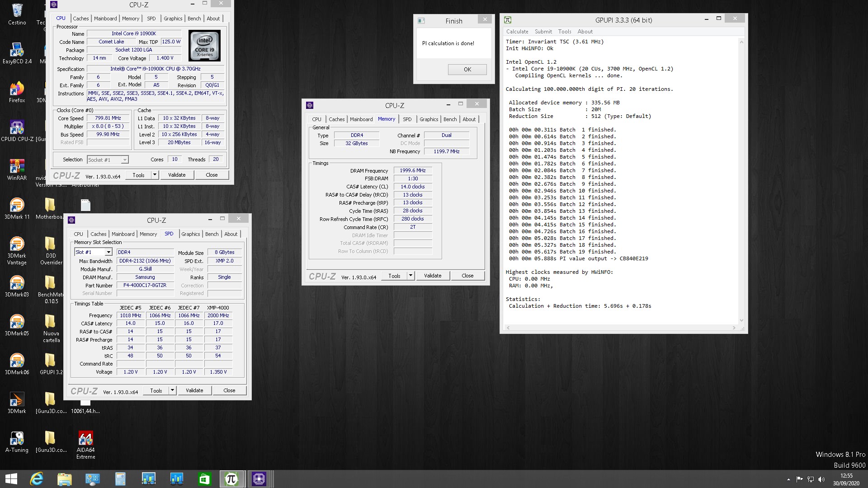Open D3D Overrider folder on desktop
Screen dimensions: 868x488
(x=51, y=250)
